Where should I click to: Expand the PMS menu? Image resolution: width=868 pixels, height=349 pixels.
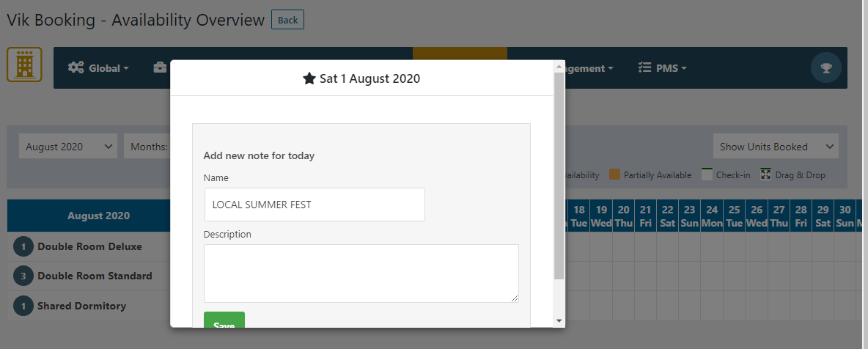672,68
